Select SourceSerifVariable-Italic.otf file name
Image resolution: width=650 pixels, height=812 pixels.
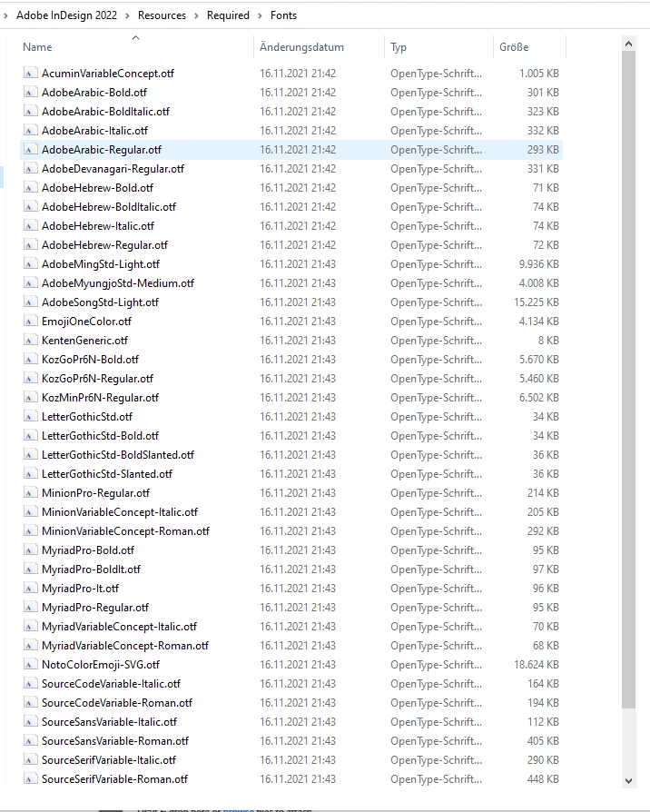click(109, 761)
